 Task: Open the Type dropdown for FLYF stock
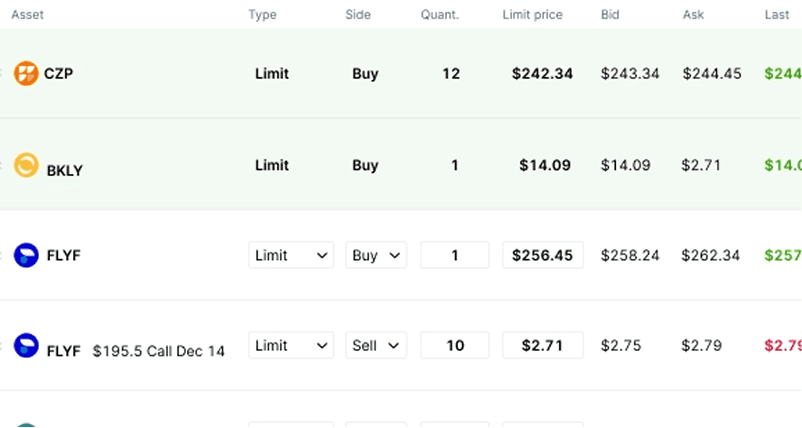pyautogui.click(x=291, y=255)
